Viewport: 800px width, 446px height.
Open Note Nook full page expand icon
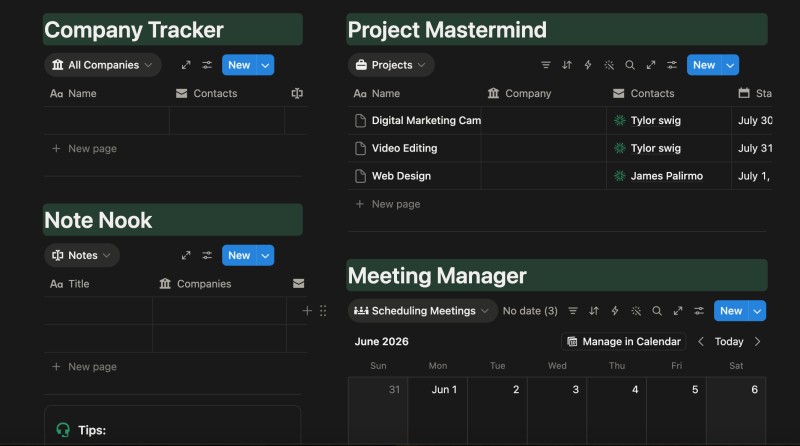(x=186, y=255)
